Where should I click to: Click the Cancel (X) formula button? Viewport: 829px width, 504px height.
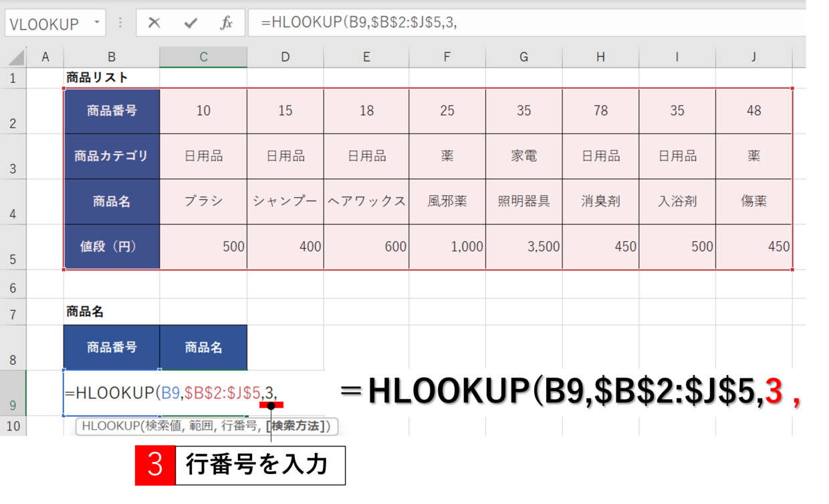[154, 23]
